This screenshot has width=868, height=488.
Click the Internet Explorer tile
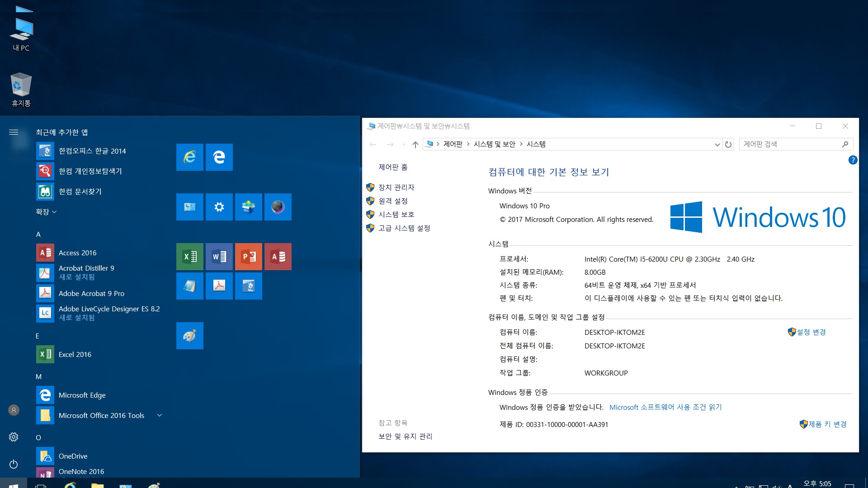click(190, 157)
